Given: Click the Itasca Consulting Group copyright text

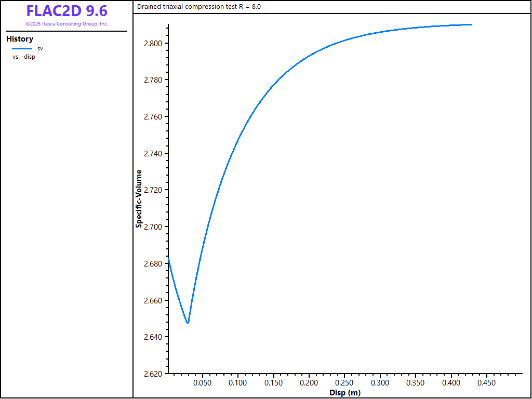Looking at the screenshot, I should tap(66, 24).
